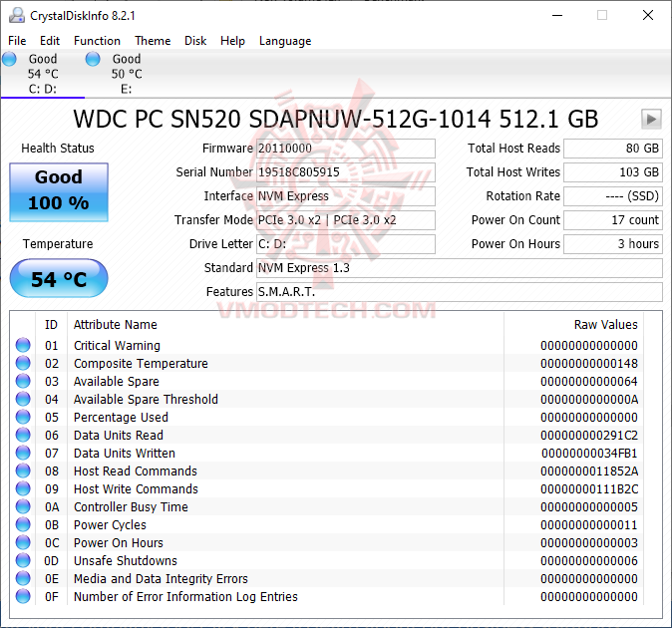Screen dimensions: 672x628
Task: Click the status icon for Composite Temperature
Action: [23, 363]
